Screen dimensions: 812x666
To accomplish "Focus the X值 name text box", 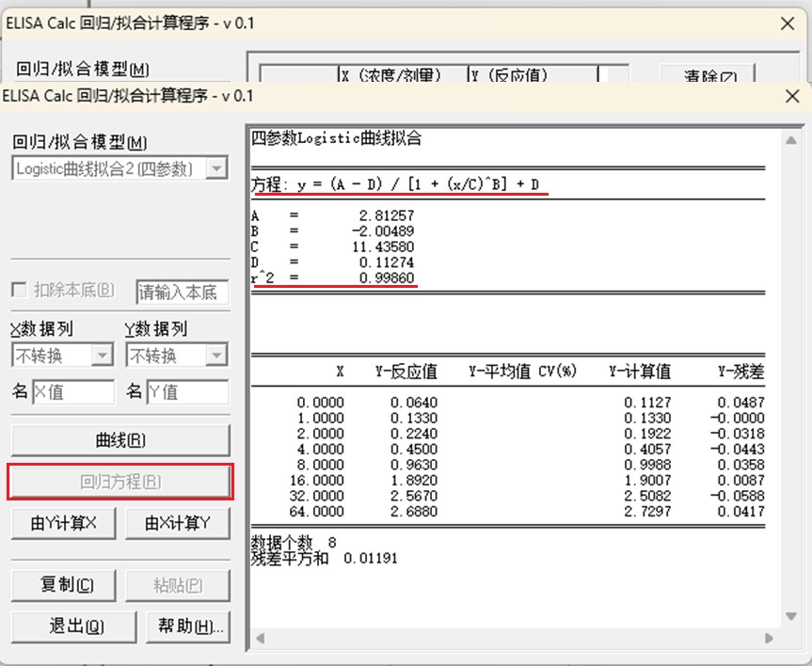I will (72, 392).
